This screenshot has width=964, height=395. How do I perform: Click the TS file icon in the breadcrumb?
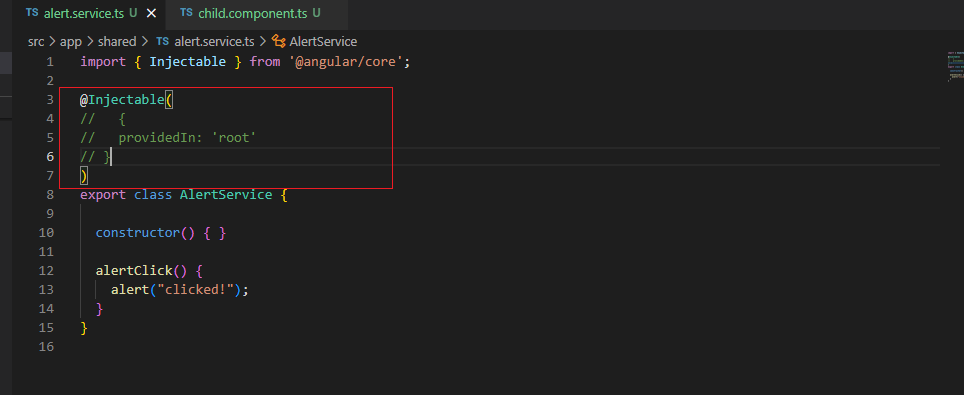(x=162, y=42)
